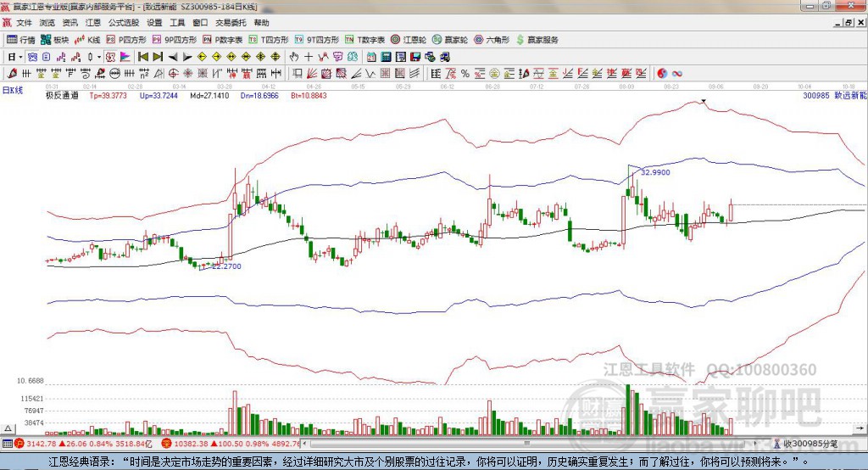This screenshot has width=868, height=470.
Task: Click the 300985 致远新能 stock label
Action: click(x=834, y=95)
